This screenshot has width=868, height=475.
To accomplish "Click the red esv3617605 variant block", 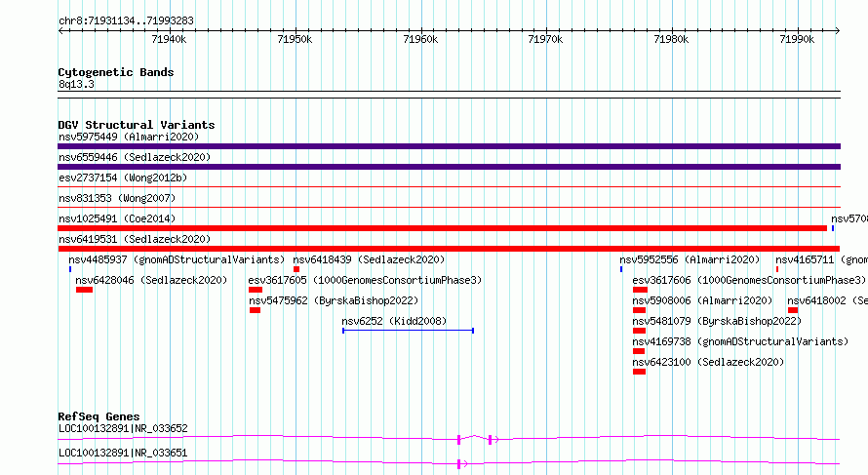I will (x=256, y=290).
